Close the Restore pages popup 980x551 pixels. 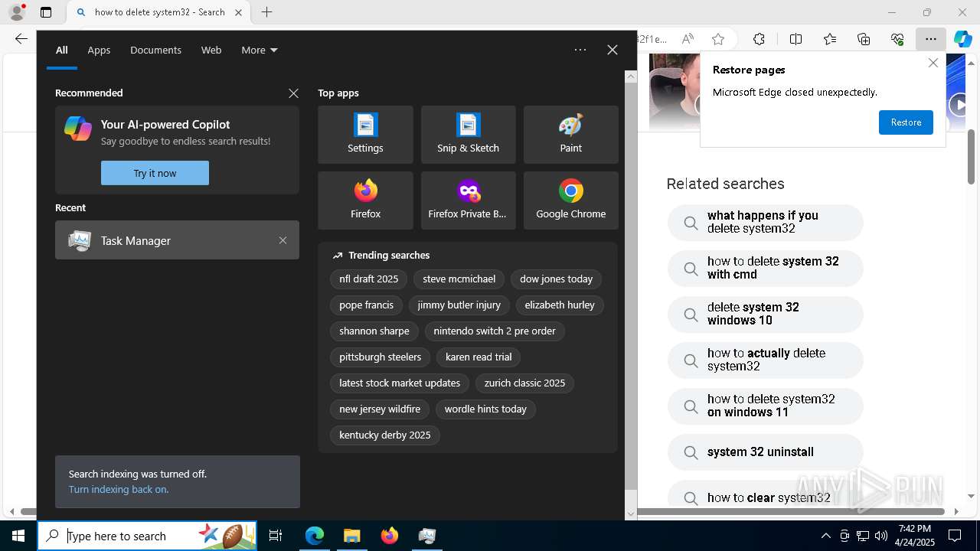[933, 63]
